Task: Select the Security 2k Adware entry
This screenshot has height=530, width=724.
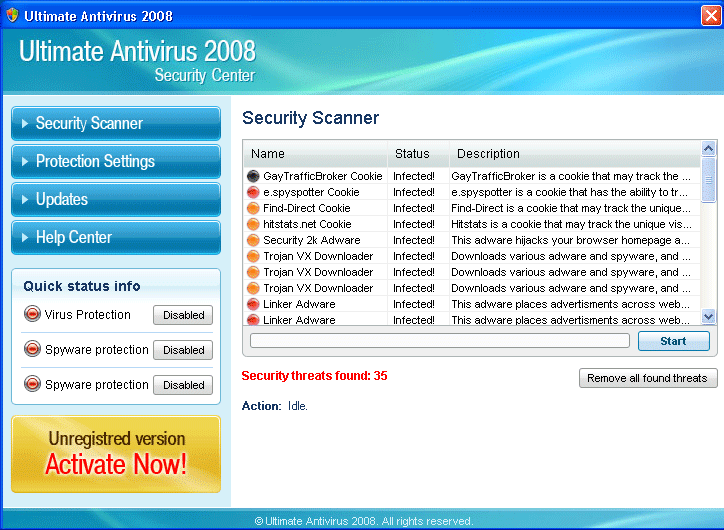Action: 472,240
